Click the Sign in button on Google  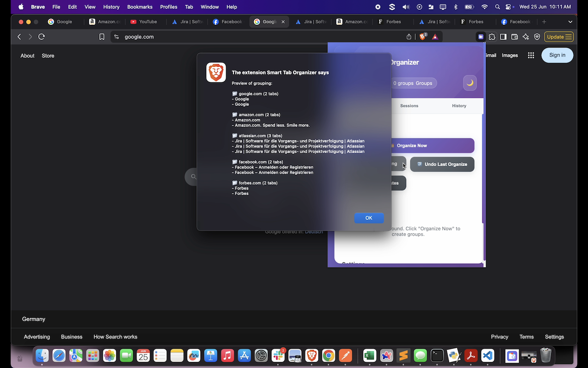point(557,55)
